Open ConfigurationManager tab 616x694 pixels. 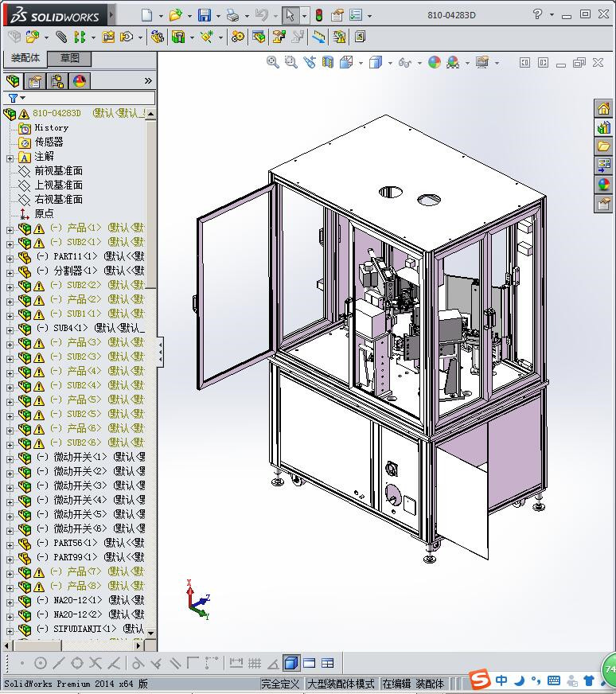coord(57,81)
